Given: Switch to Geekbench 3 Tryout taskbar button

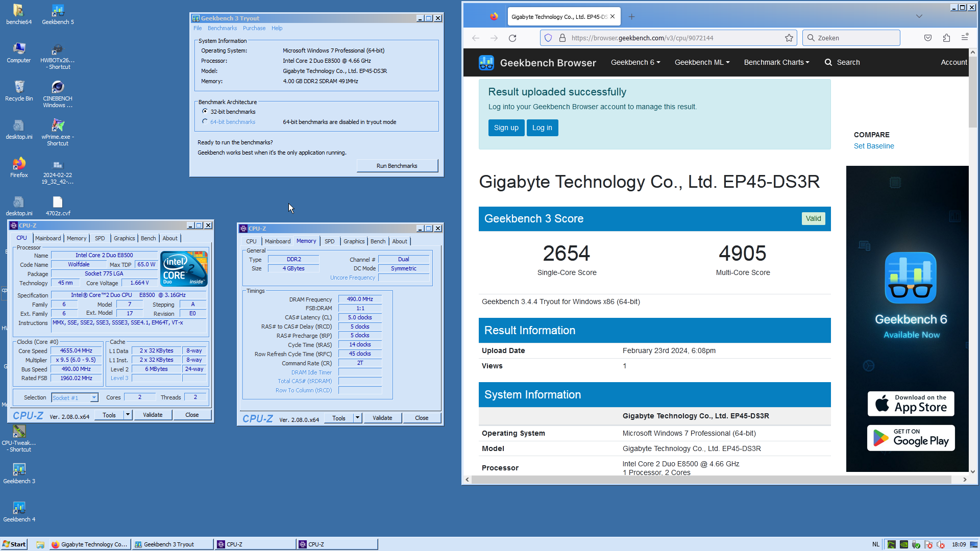Looking at the screenshot, I should (x=173, y=544).
